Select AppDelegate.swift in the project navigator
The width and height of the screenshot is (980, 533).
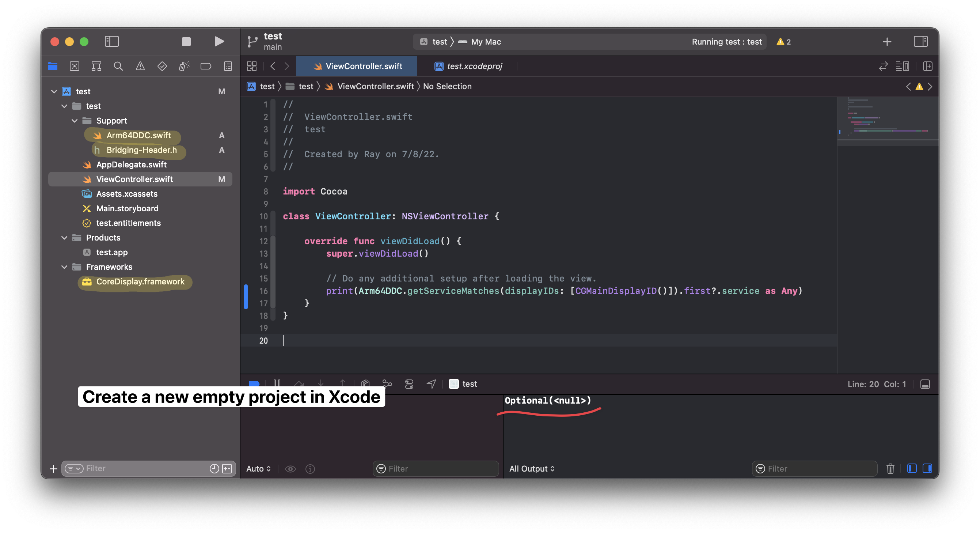[131, 165]
